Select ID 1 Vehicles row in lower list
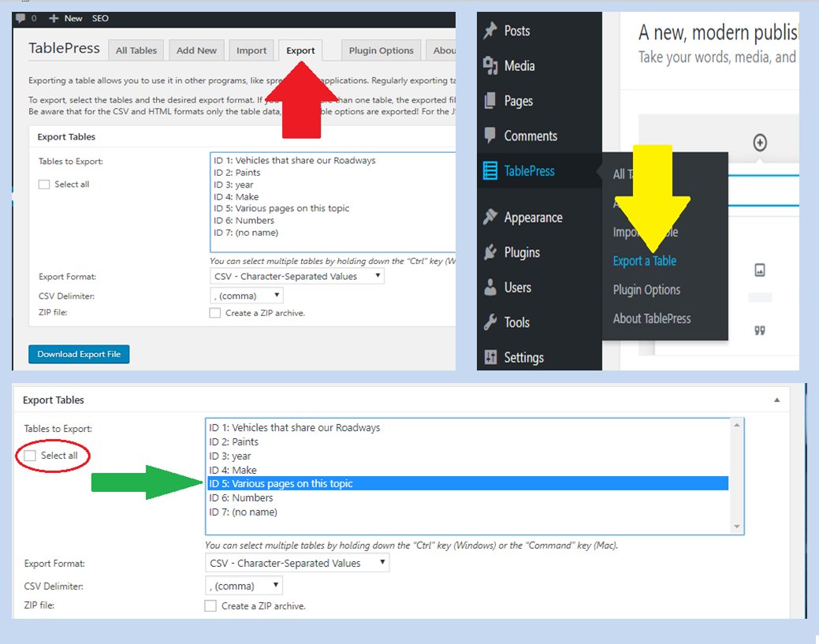Screen dimensions: 819x644 coord(468,427)
